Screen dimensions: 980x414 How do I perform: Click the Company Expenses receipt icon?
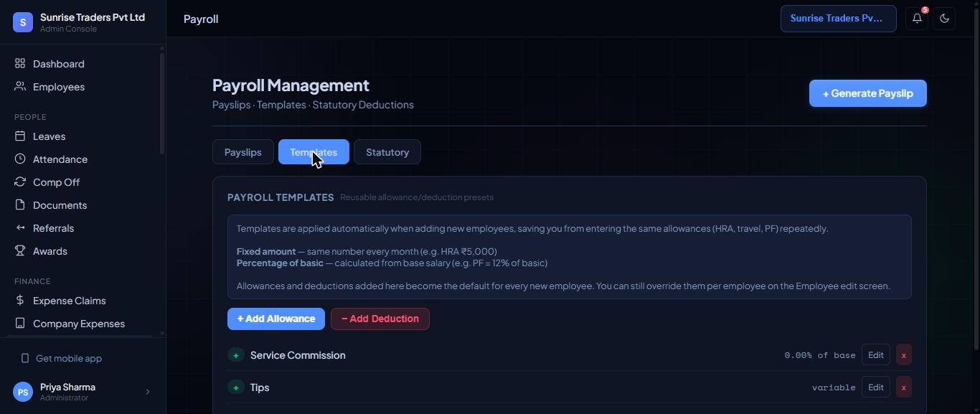pos(20,324)
